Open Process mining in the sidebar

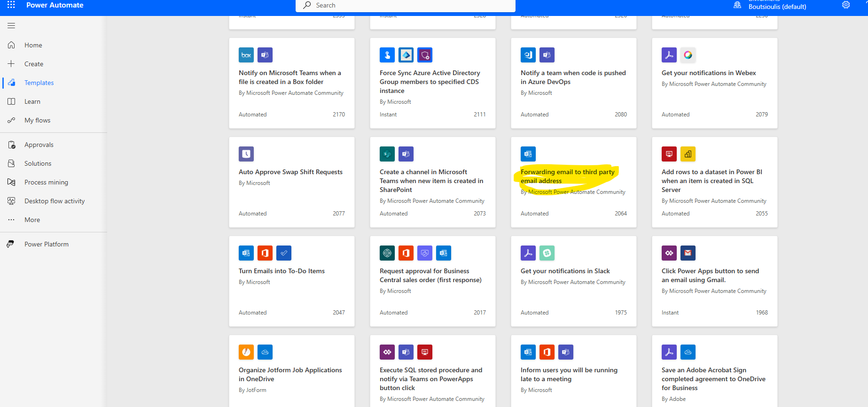click(46, 182)
